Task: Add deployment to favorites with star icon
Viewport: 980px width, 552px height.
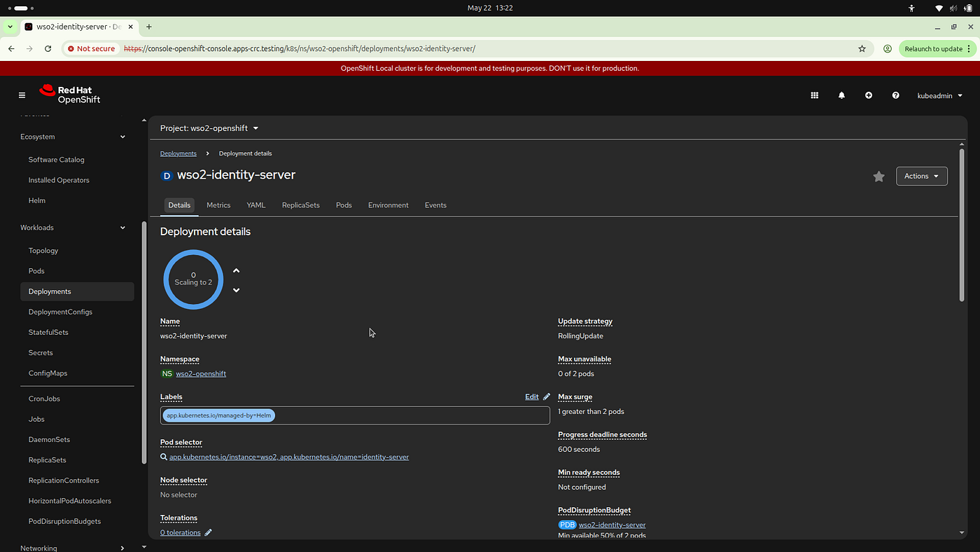Action: [878, 177]
